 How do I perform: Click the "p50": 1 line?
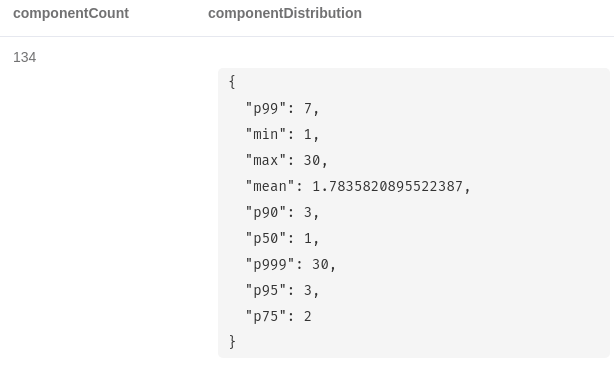click(282, 238)
